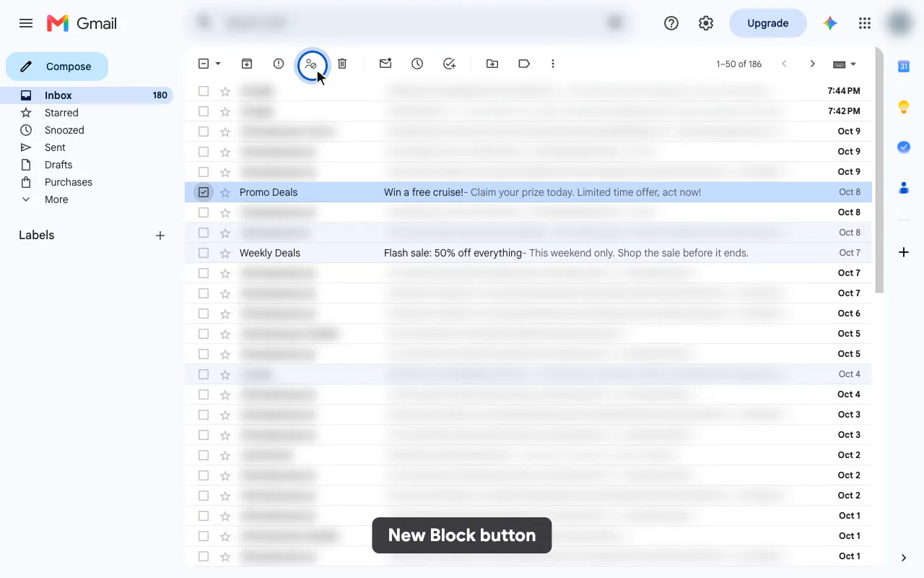Launch the Gemini sparkle icon
Viewport: 924px width, 578px height.
(x=830, y=23)
